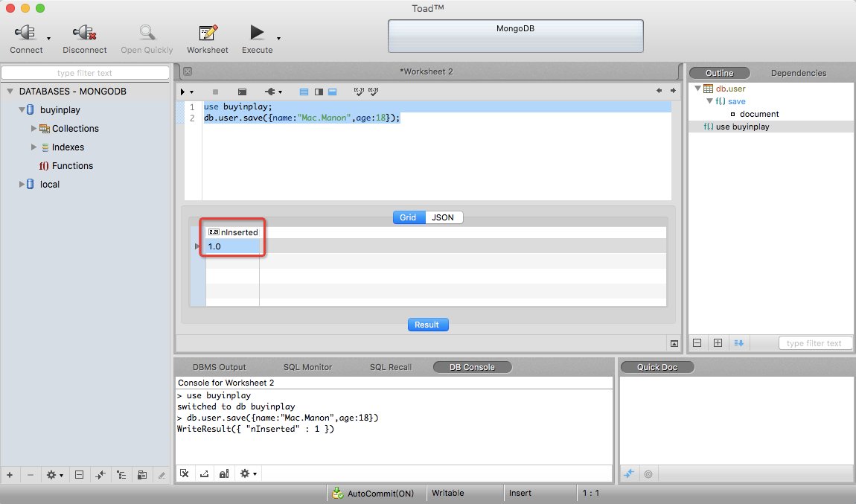Clear the DB console output icon
This screenshot has height=504, width=856.
185,473
